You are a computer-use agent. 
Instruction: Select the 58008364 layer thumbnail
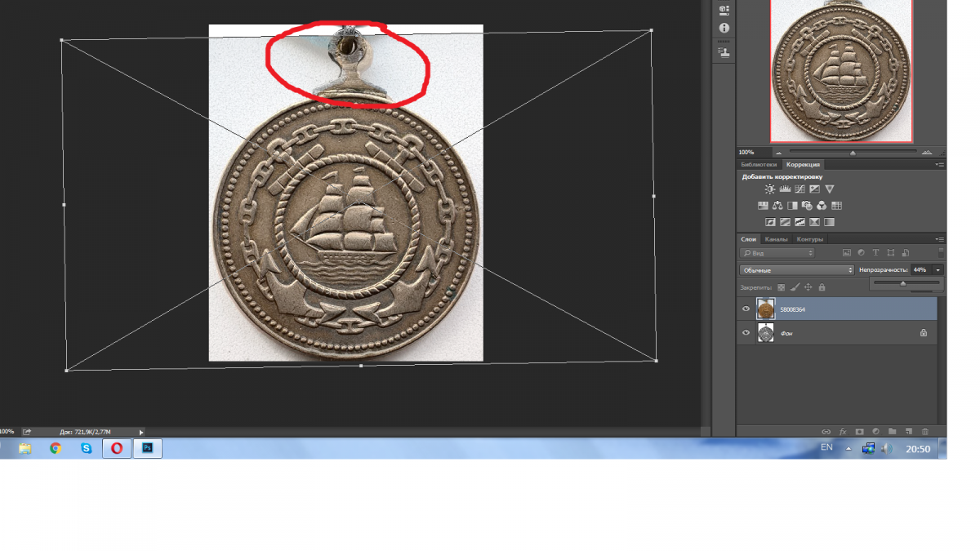click(x=765, y=309)
